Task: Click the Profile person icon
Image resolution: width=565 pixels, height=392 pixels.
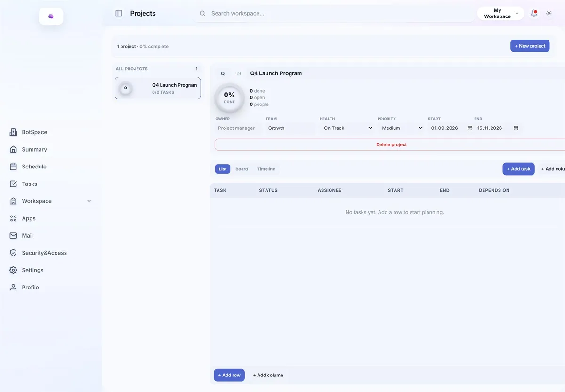Action: (13, 288)
